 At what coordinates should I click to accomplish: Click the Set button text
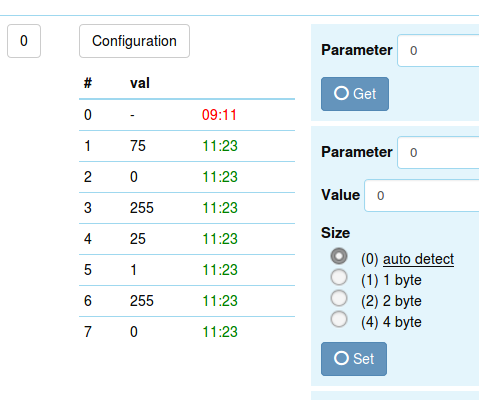(364, 359)
